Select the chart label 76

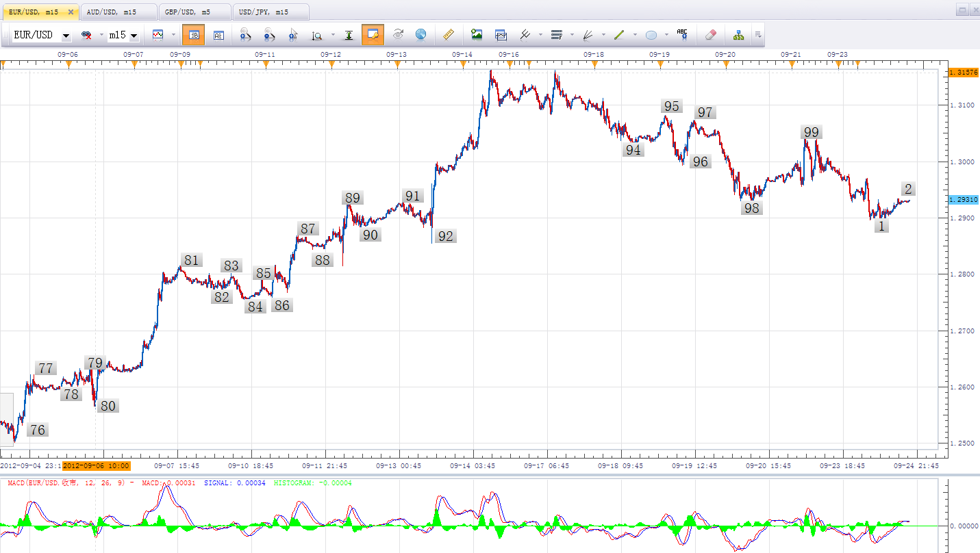[x=38, y=430]
